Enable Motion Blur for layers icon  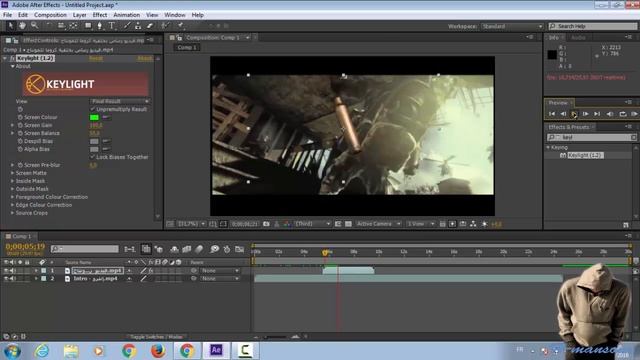199,249
